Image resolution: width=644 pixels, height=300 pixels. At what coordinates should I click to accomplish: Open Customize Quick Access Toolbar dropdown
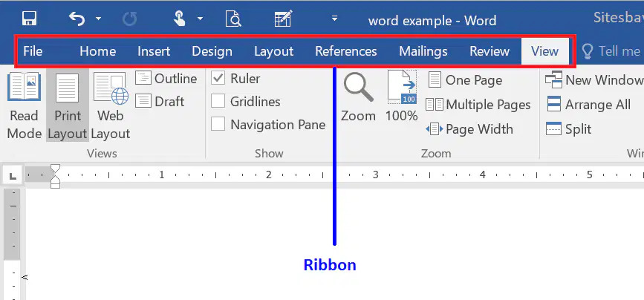[x=335, y=18]
